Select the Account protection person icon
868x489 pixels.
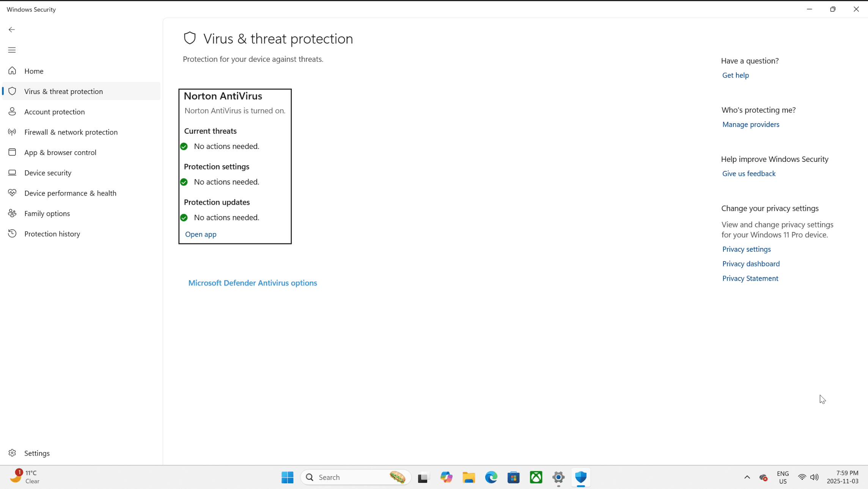12,111
